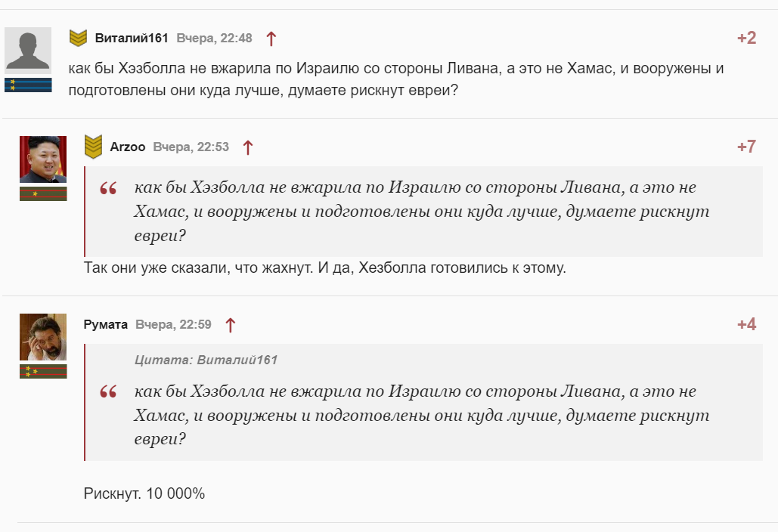Open the Румата username link
778x532 pixels.
click(x=106, y=325)
